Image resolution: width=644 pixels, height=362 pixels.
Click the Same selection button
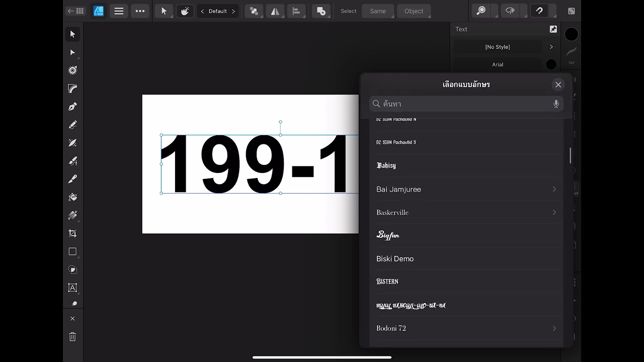tap(378, 11)
